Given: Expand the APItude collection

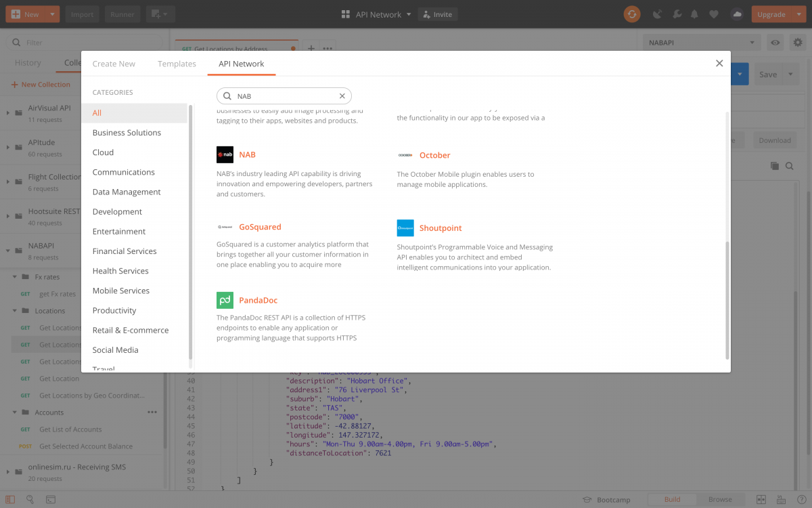Looking at the screenshot, I should 9,147.
